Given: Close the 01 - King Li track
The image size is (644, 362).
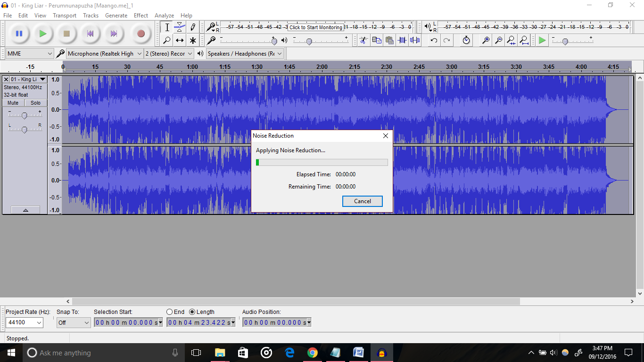Looking at the screenshot, I should [6, 79].
